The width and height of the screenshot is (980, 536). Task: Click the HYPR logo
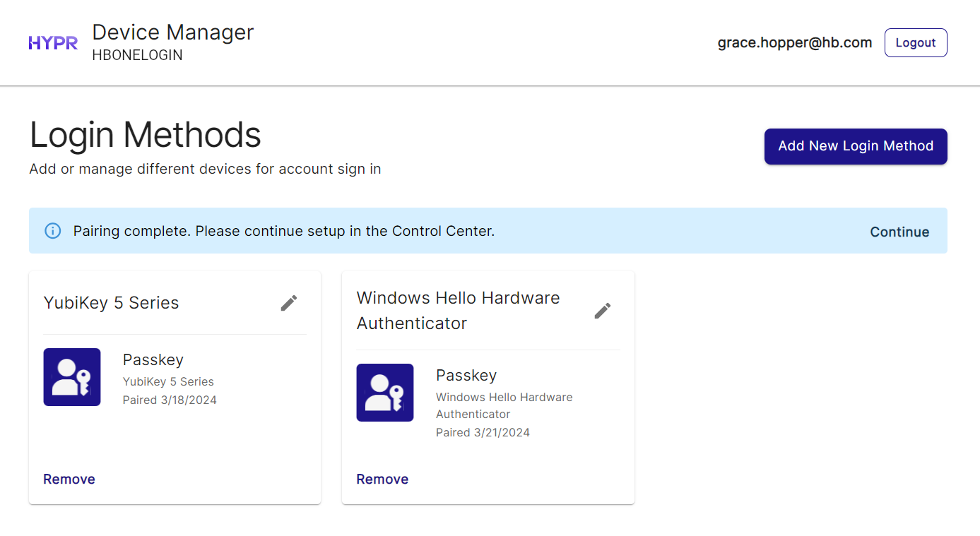[53, 43]
